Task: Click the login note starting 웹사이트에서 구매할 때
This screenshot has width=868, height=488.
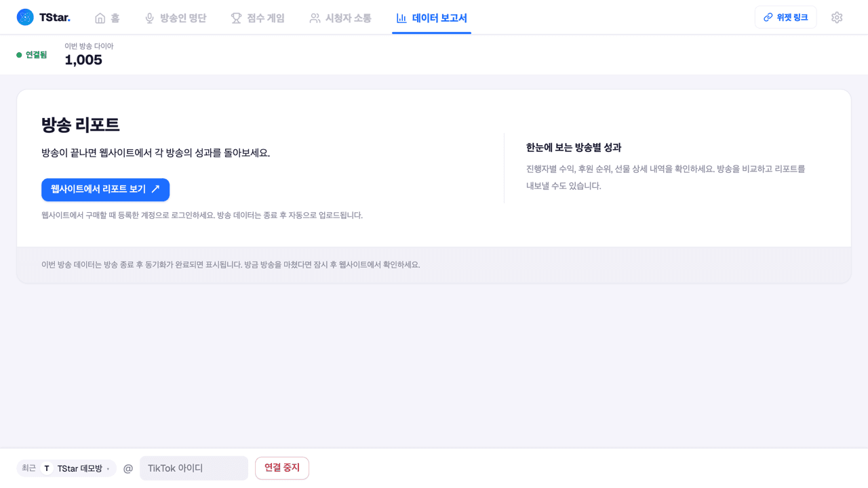Action: pyautogui.click(x=202, y=216)
